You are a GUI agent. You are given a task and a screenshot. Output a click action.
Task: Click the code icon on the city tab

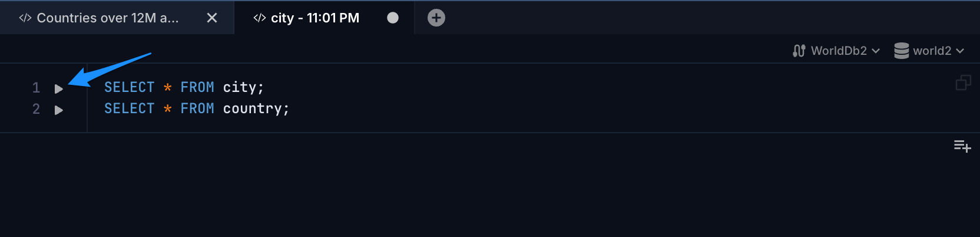click(259, 18)
